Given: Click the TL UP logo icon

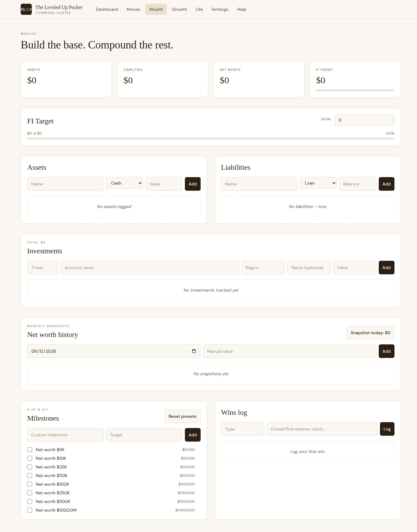Looking at the screenshot, I should (x=26, y=9).
